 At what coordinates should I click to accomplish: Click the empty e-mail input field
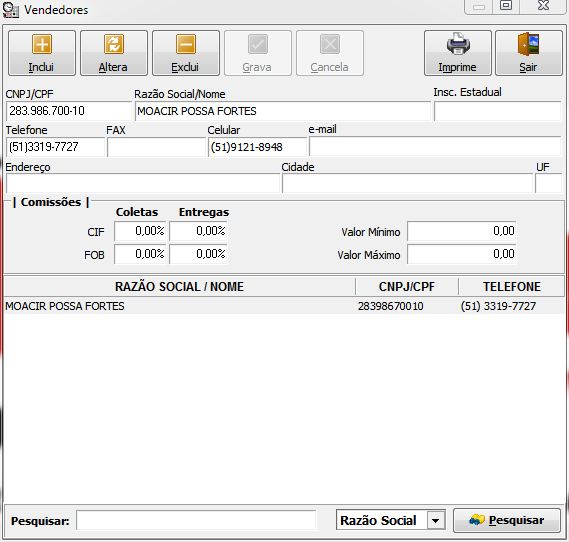[435, 147]
